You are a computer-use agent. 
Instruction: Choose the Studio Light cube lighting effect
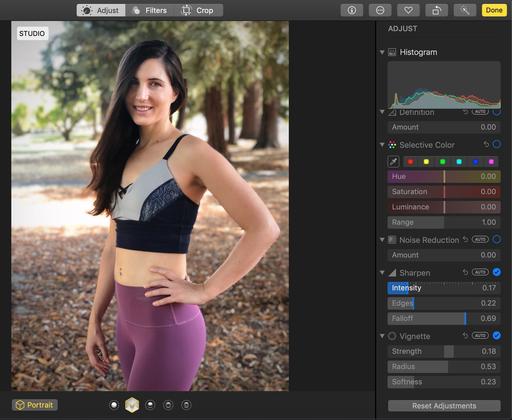(132, 405)
